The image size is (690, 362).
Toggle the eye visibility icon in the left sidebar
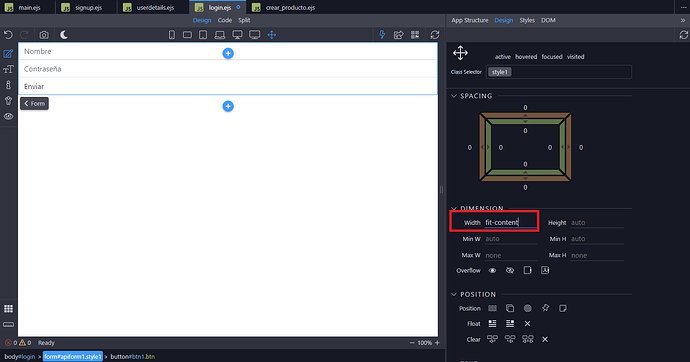8,117
